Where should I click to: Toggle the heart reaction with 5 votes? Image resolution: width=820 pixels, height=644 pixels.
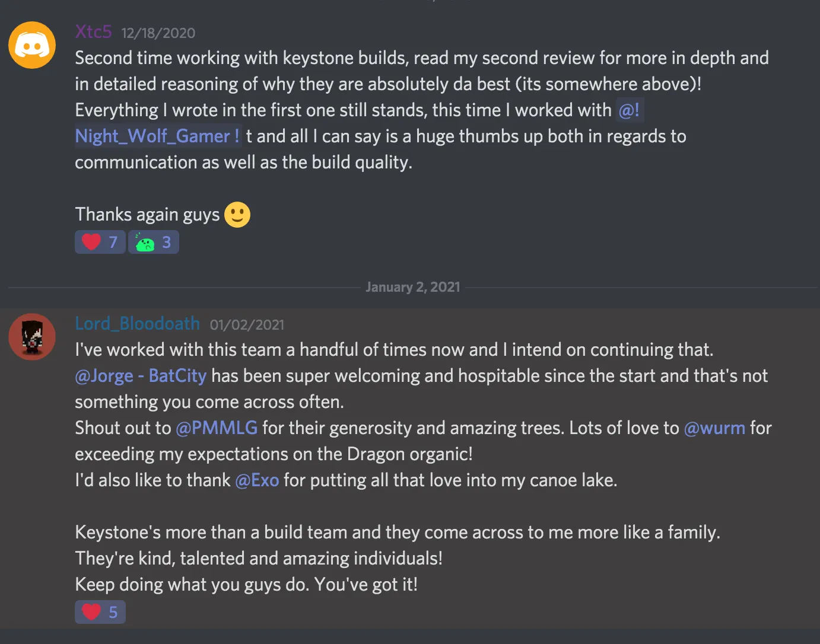100,612
